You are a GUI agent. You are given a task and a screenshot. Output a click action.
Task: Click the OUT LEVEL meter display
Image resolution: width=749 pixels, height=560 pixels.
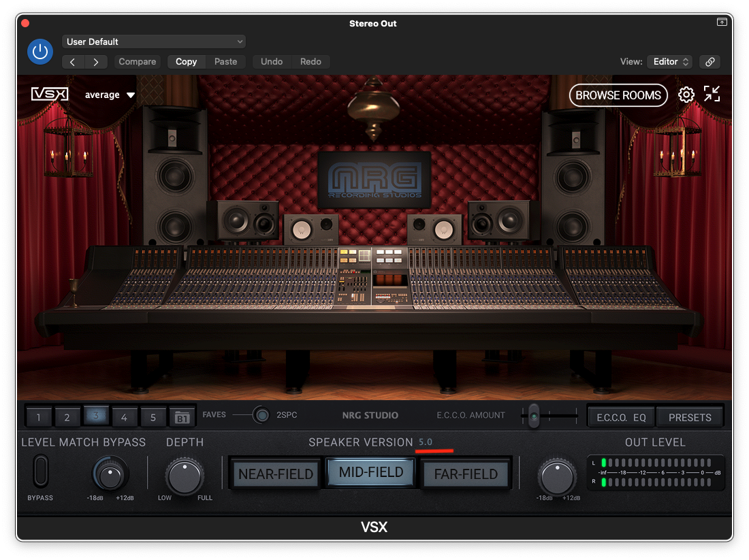(655, 473)
